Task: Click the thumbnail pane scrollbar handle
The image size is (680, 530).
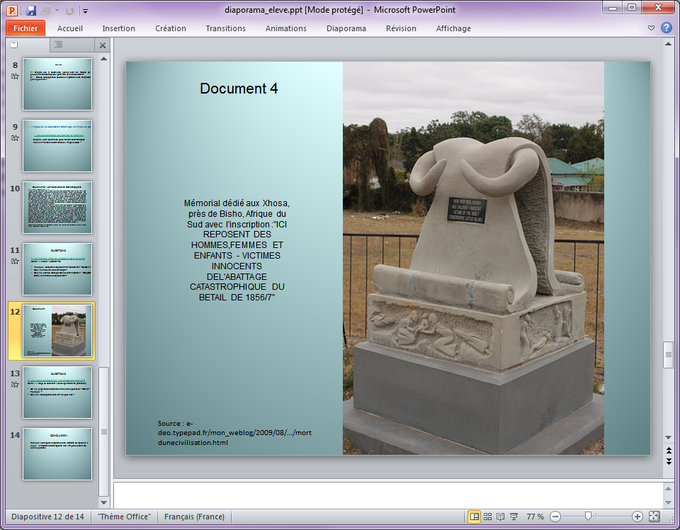Action: pos(104,432)
